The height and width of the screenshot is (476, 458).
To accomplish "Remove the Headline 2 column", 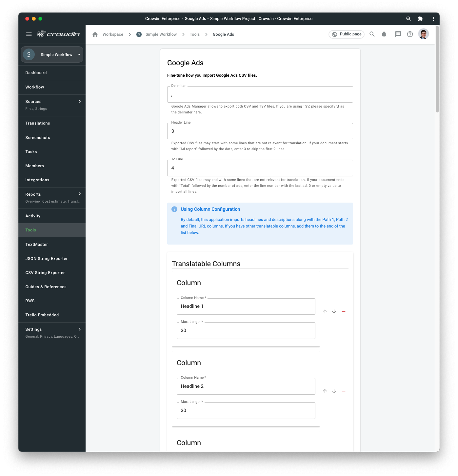I will click(x=344, y=391).
